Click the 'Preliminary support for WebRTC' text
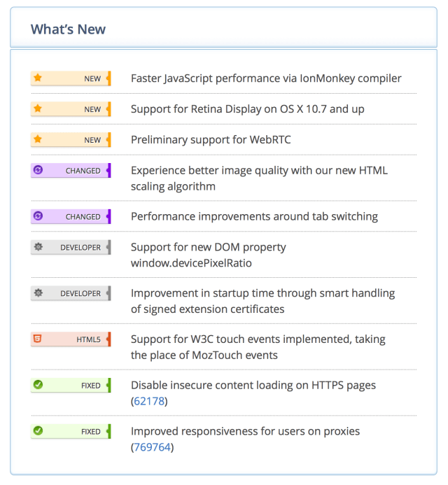 pyautogui.click(x=211, y=140)
